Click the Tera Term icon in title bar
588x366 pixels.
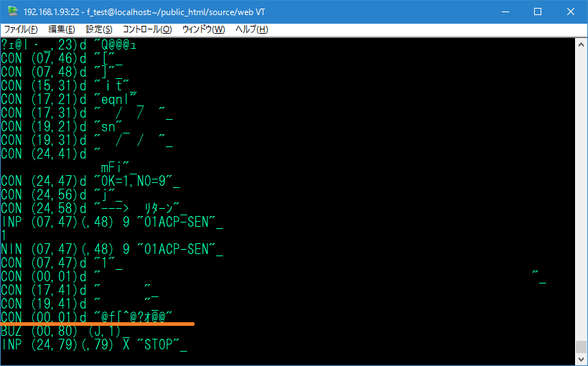click(11, 12)
